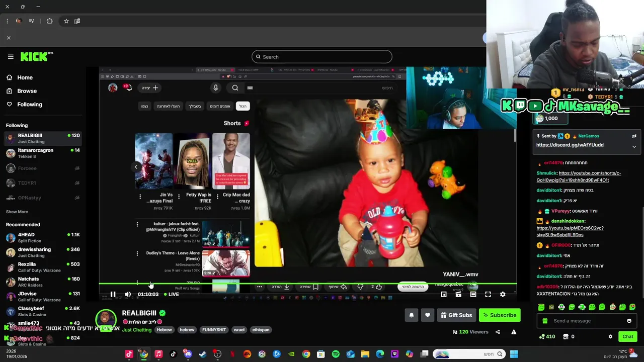Expand Show More in Following list

click(x=17, y=212)
